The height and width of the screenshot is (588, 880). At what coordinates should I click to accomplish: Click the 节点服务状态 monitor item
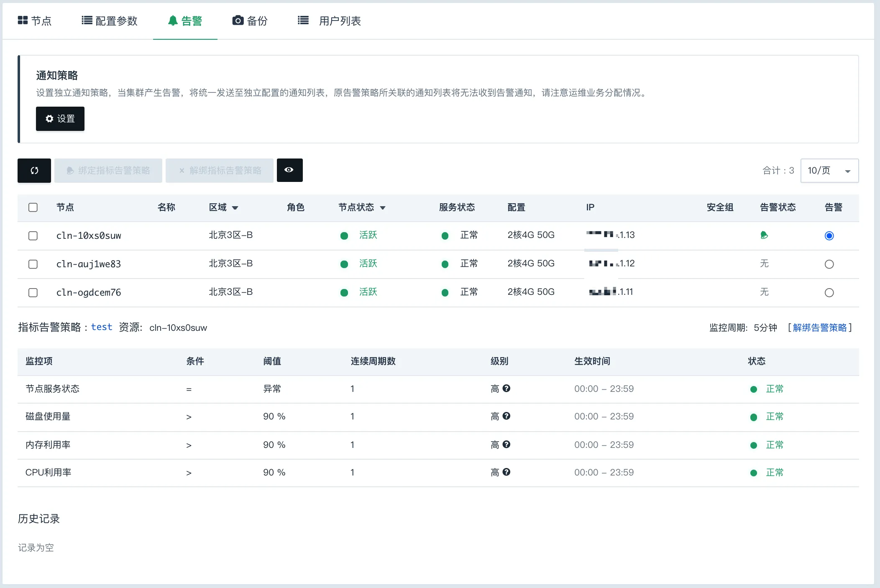52,389
